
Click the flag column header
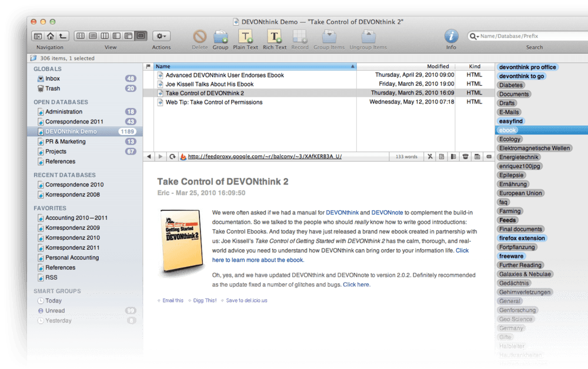[148, 66]
